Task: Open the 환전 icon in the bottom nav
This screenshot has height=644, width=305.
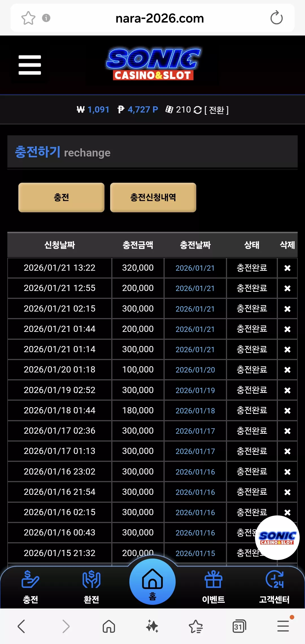Action: (91, 586)
